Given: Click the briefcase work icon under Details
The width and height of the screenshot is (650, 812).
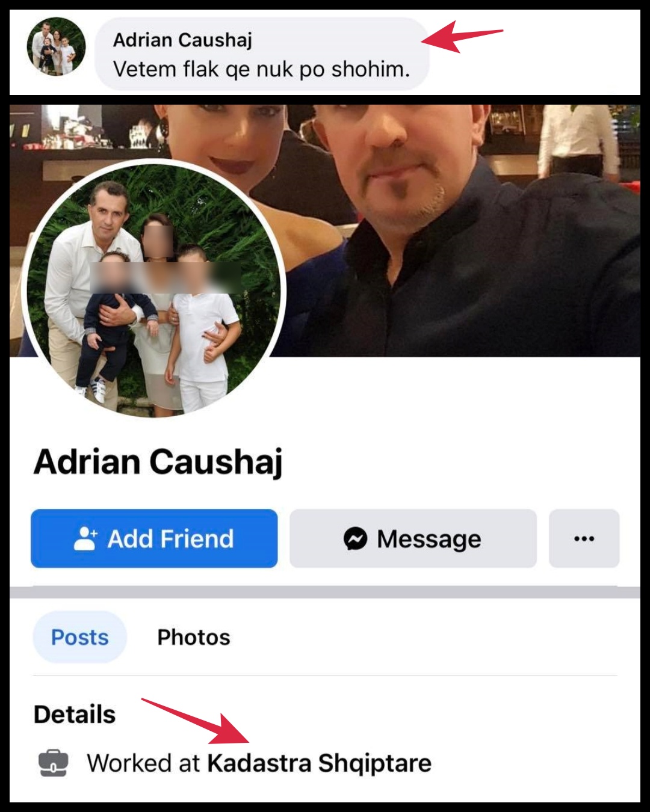Looking at the screenshot, I should coord(54,763).
